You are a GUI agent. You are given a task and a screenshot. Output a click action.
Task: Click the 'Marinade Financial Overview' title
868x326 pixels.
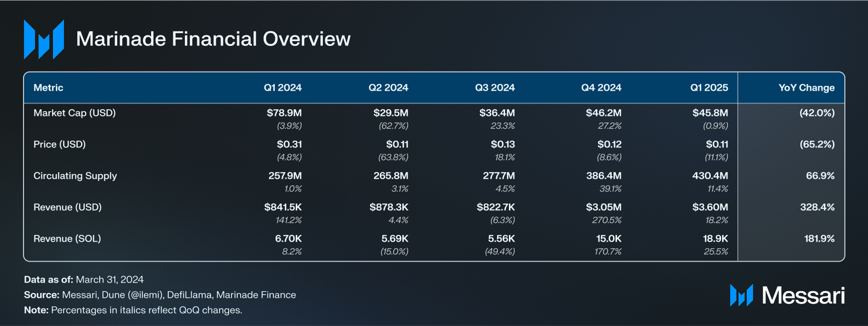point(213,39)
